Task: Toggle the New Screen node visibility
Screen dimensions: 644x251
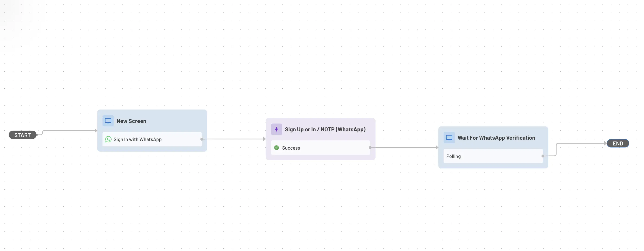Action: tap(108, 120)
